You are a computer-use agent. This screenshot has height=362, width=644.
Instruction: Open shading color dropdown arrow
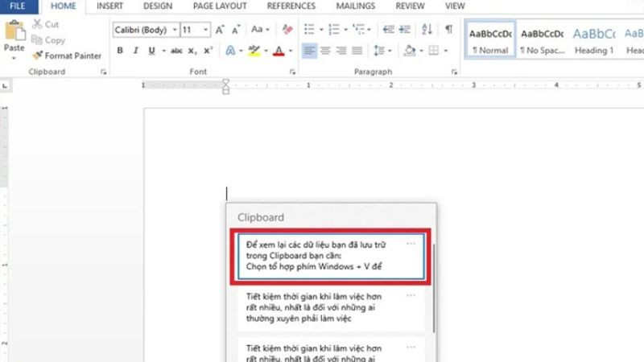click(421, 51)
